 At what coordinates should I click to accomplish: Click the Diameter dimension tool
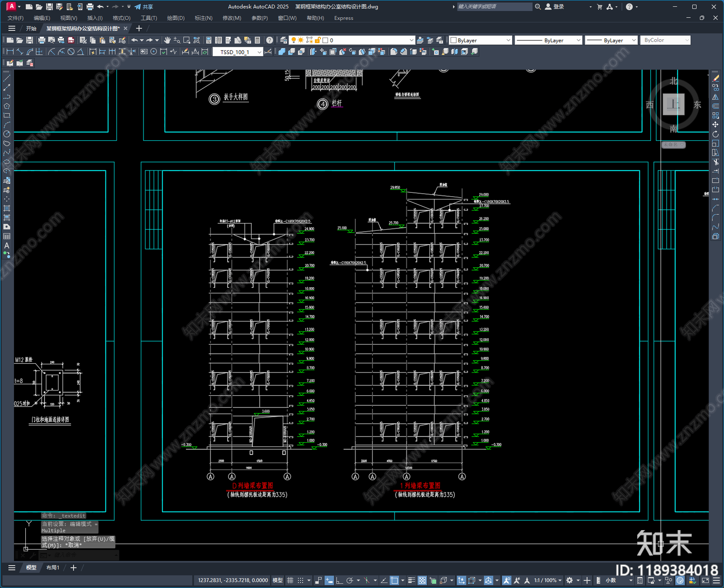coord(71,52)
